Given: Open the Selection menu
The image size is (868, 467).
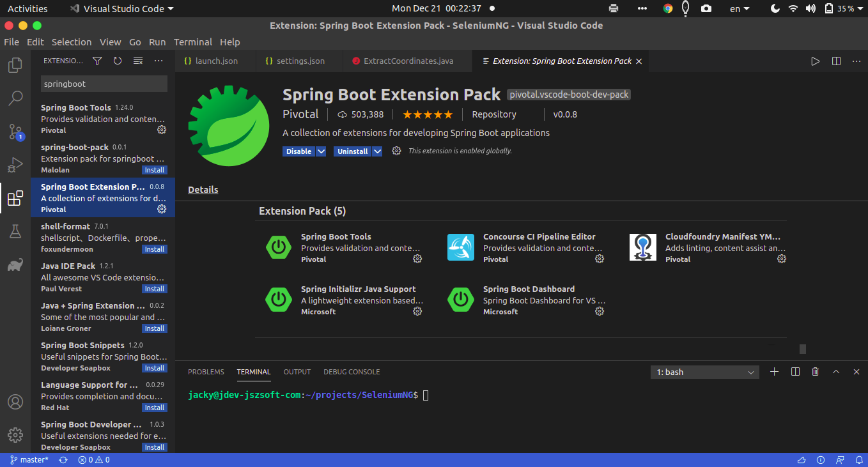Looking at the screenshot, I should pyautogui.click(x=72, y=42).
